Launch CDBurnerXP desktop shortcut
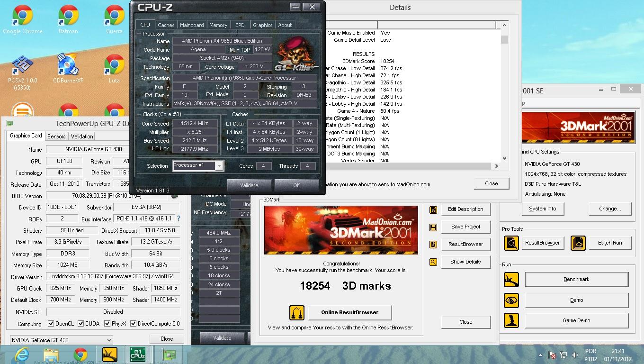This screenshot has height=364, width=644. 68,69
